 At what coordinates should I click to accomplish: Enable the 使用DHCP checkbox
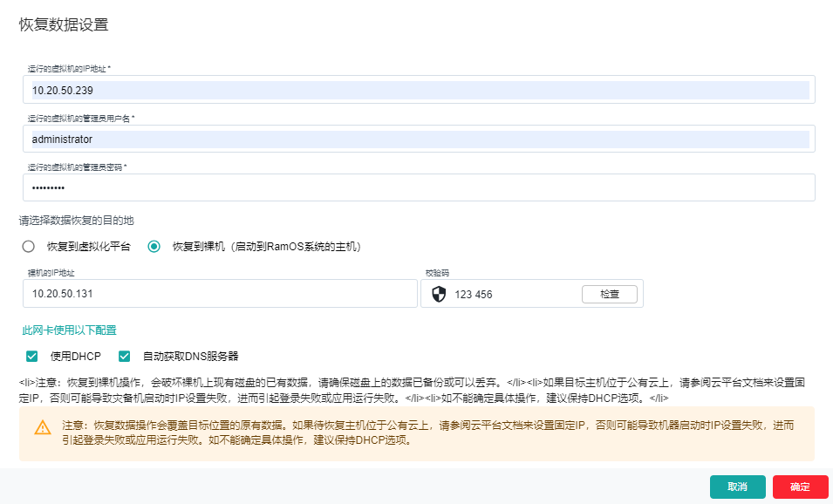click(31, 356)
